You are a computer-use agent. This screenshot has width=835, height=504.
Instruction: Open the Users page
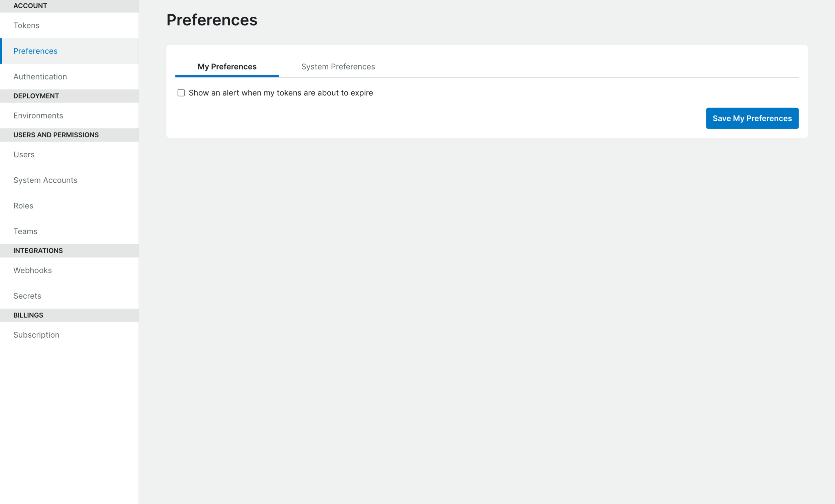(24, 154)
